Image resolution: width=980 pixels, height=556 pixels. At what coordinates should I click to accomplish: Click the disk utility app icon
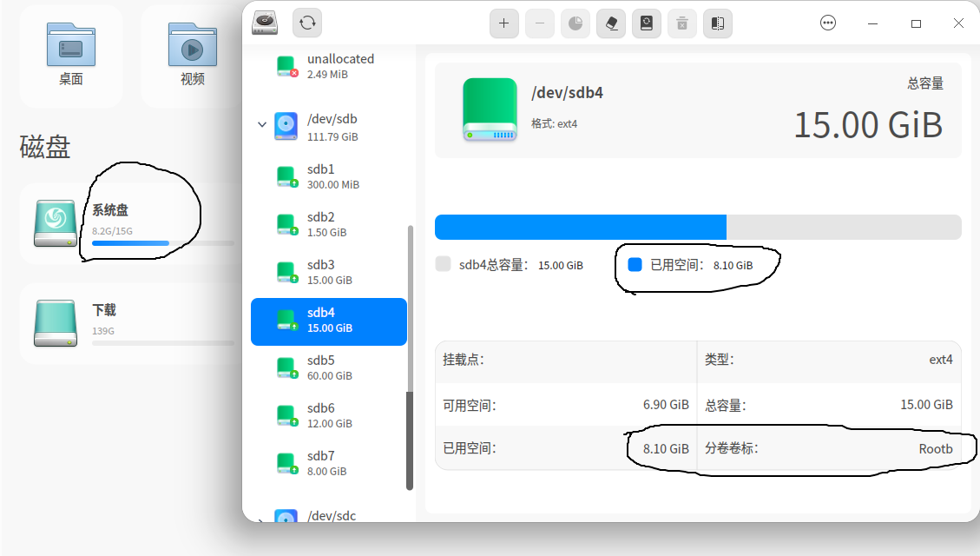tap(265, 23)
